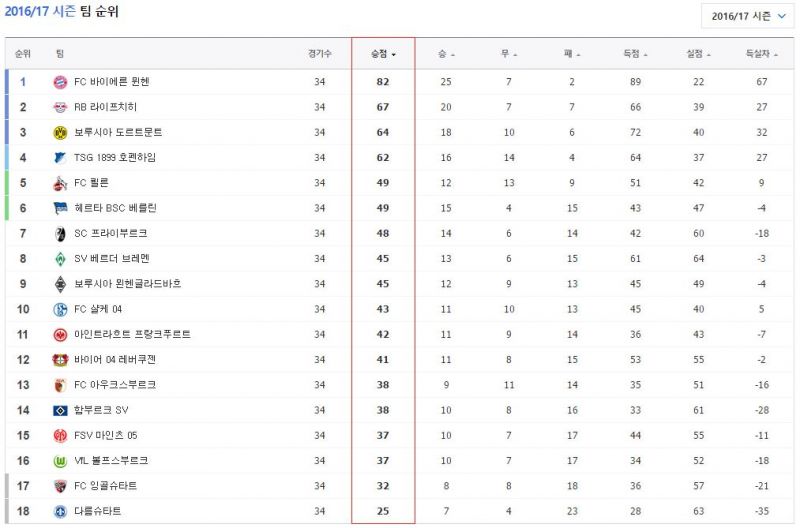Click the VfL Wolfsburg green logo
The height and width of the screenshot is (528, 800).
(59, 461)
